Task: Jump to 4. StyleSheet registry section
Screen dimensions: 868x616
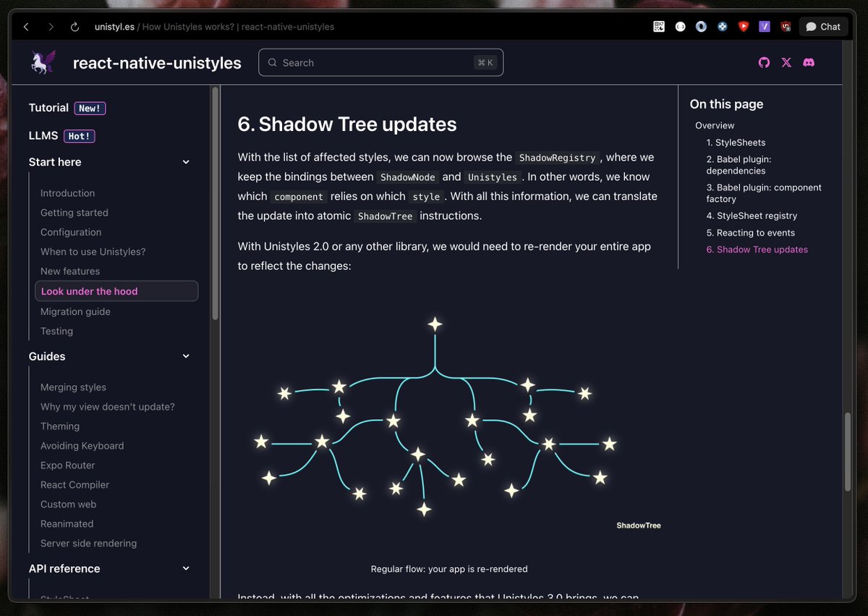Action: tap(752, 216)
